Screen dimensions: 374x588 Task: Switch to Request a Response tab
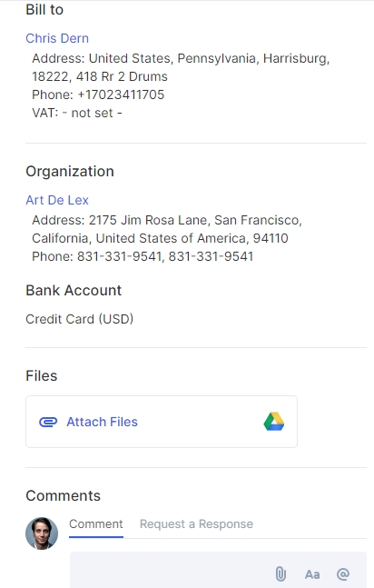(196, 523)
